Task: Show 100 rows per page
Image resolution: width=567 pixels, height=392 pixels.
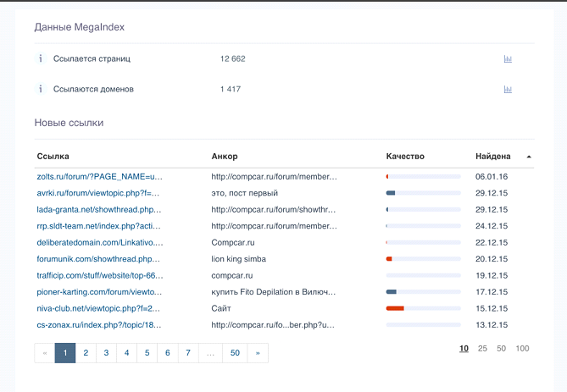Action: (x=522, y=348)
